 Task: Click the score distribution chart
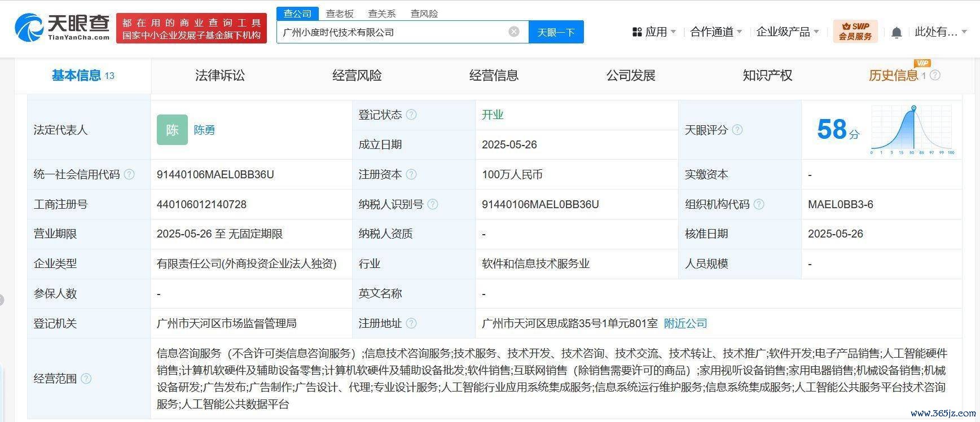pyautogui.click(x=912, y=130)
